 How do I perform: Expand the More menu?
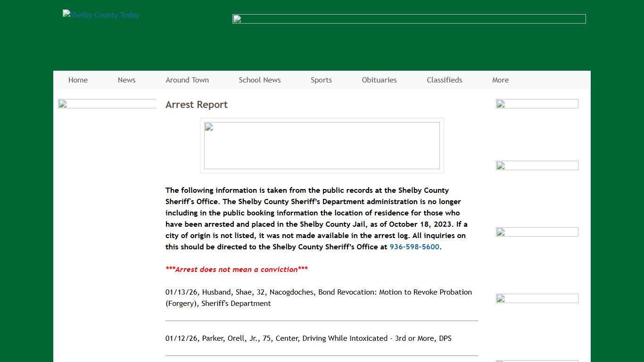point(500,80)
